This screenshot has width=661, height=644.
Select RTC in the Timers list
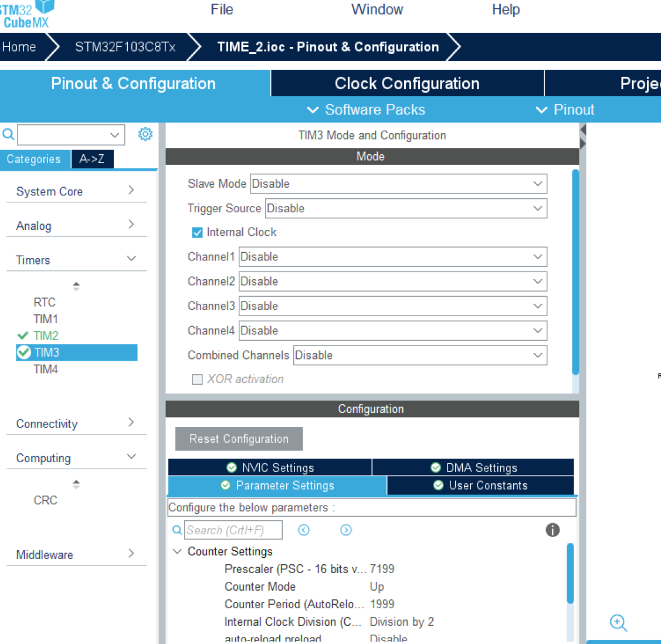[44, 302]
